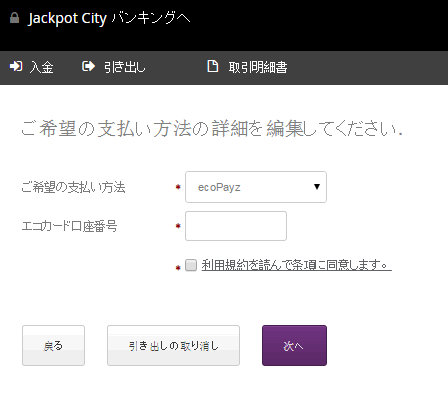Expand the ecoPayz payment method dropdown
Viewport: 448px width, 395px height.
pyautogui.click(x=256, y=187)
